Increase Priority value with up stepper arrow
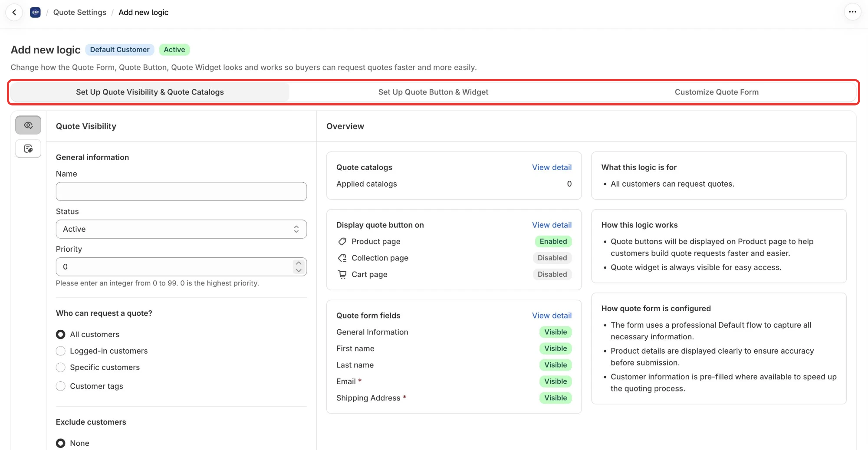Viewport: 868px width, 450px height. pyautogui.click(x=299, y=263)
